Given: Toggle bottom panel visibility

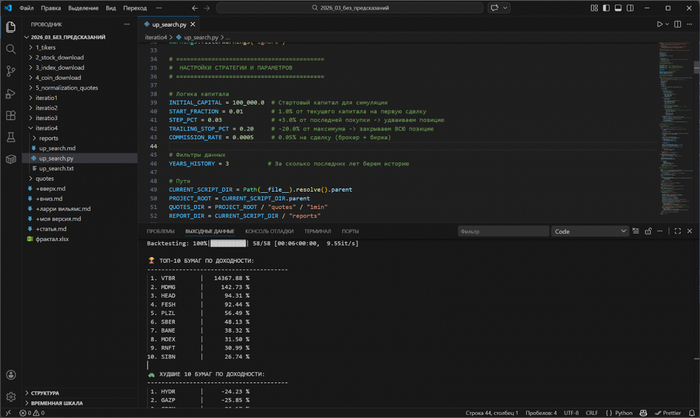Looking at the screenshot, I should (618, 8).
